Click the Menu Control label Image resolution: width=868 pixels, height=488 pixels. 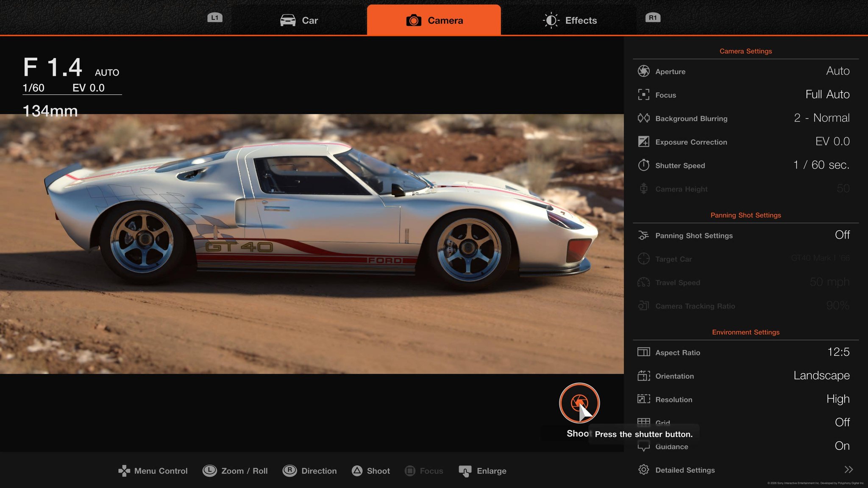click(x=161, y=471)
